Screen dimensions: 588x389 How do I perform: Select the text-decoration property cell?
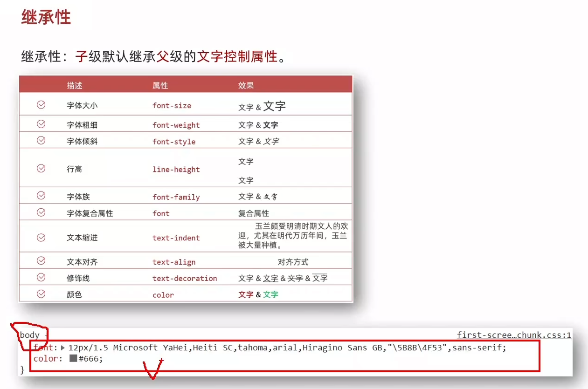point(185,278)
